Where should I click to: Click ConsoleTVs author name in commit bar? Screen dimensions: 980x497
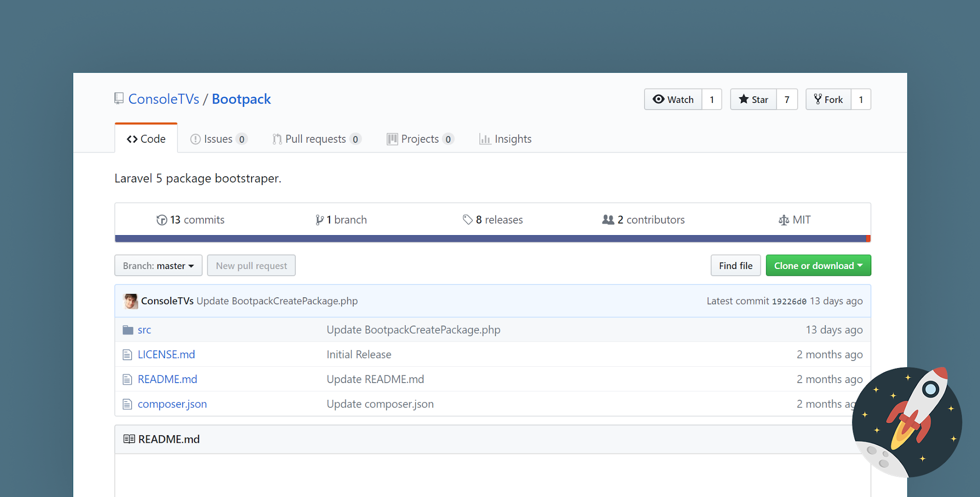[167, 301]
